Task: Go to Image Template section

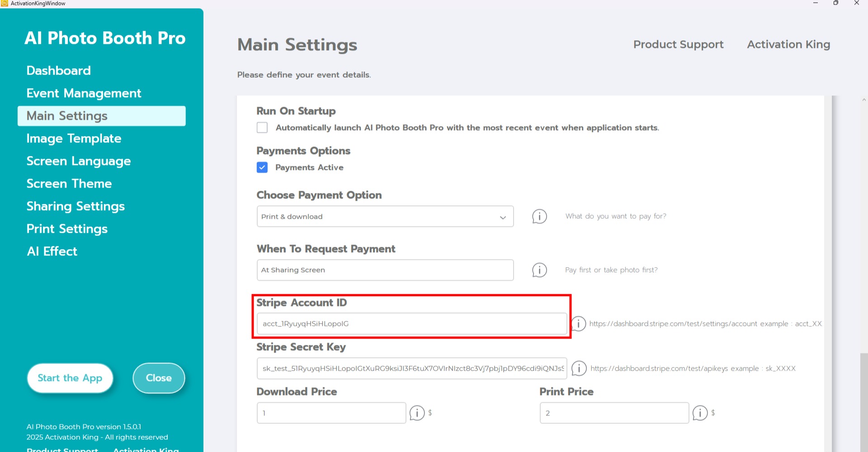Action: tap(74, 138)
